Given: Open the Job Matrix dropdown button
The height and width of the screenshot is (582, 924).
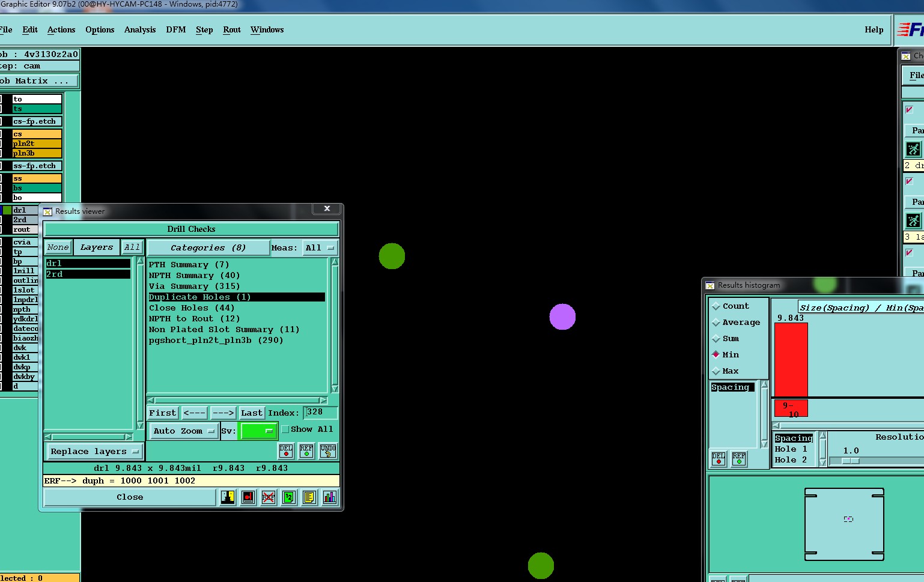Looking at the screenshot, I should point(38,81).
